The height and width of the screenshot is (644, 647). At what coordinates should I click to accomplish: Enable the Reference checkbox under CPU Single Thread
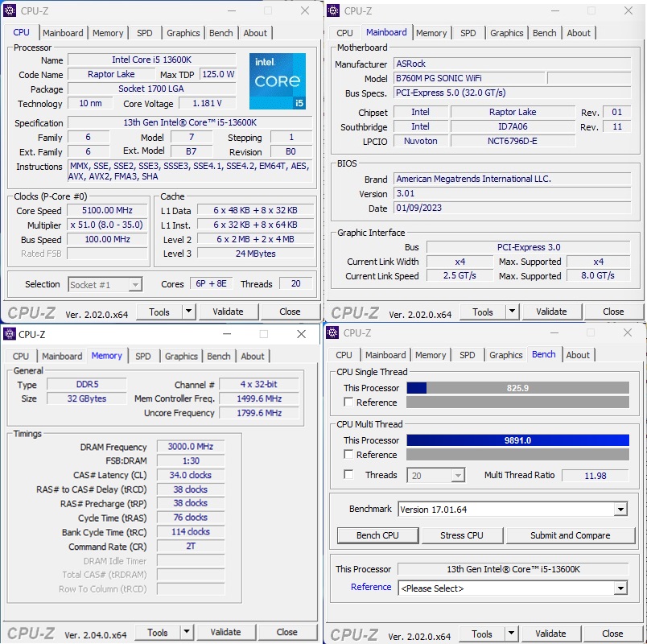click(349, 402)
